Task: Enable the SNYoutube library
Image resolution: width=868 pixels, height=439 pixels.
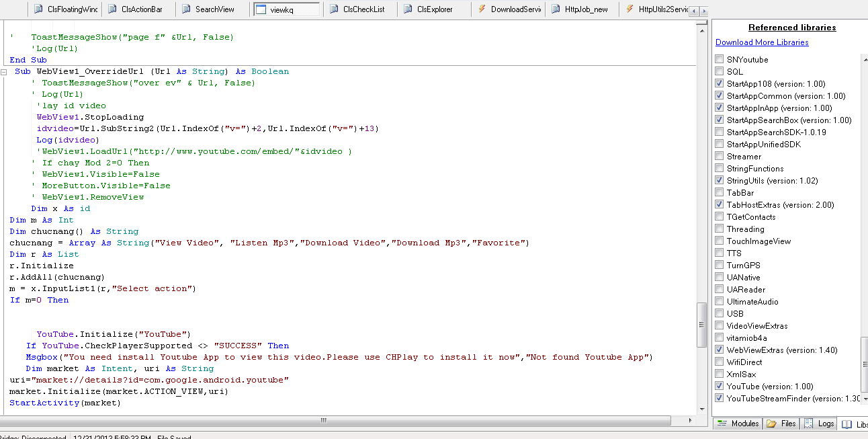Action: [720, 59]
